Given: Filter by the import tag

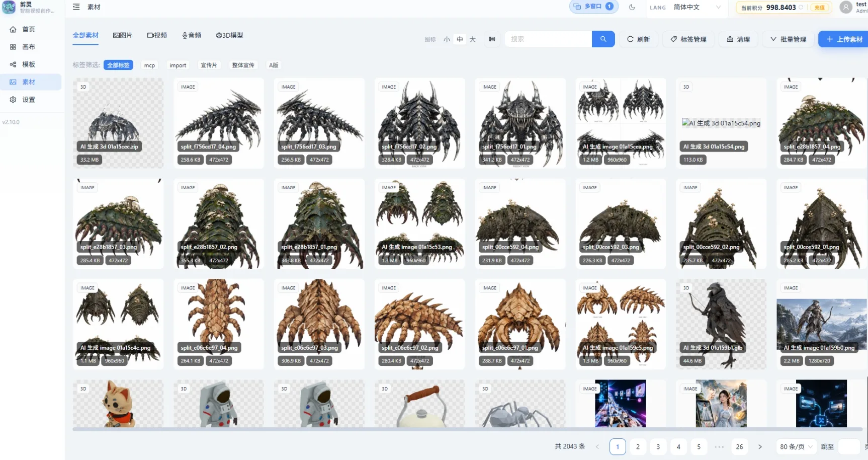Looking at the screenshot, I should pyautogui.click(x=178, y=65).
